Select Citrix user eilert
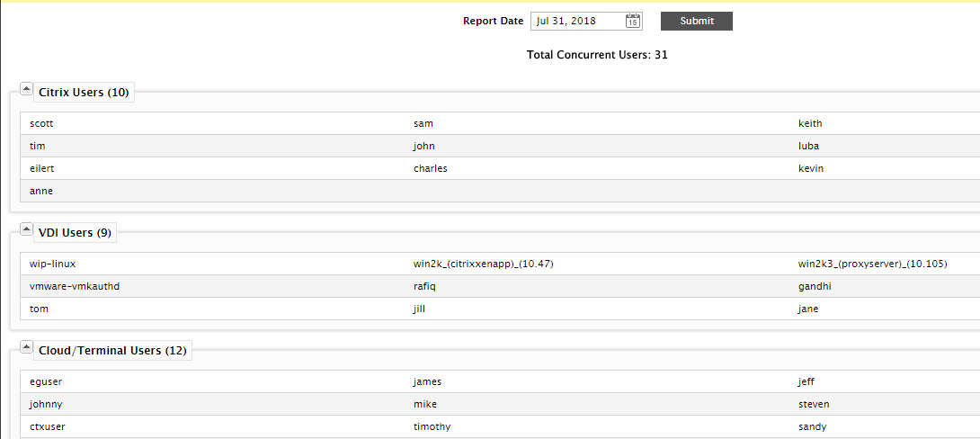The width and height of the screenshot is (980, 439). click(x=42, y=169)
